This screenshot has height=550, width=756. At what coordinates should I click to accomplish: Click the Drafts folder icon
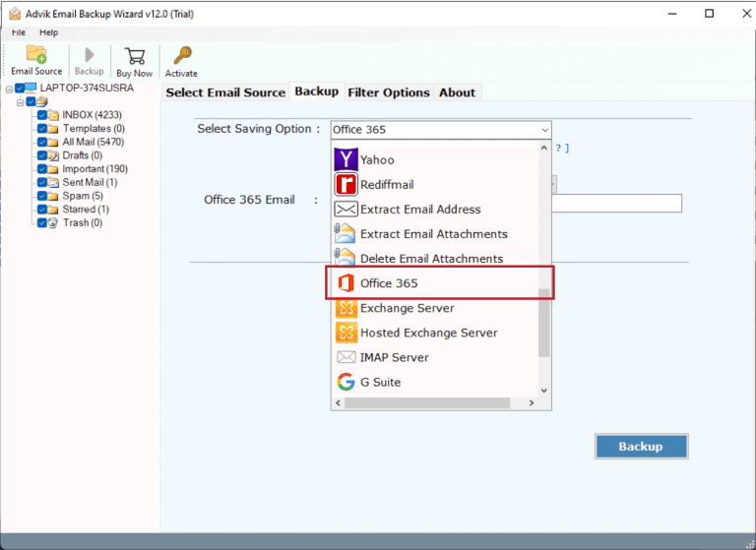[x=53, y=155]
